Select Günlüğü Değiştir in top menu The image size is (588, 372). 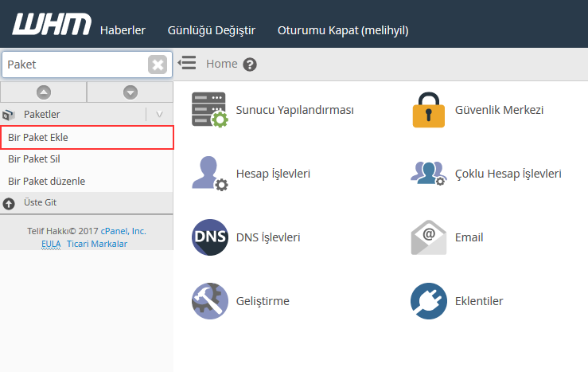212,30
